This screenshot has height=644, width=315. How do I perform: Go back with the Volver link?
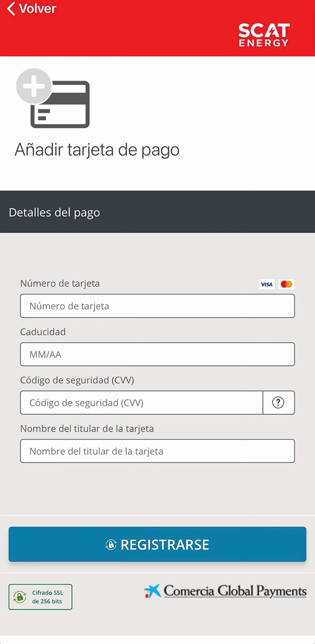[x=31, y=8]
